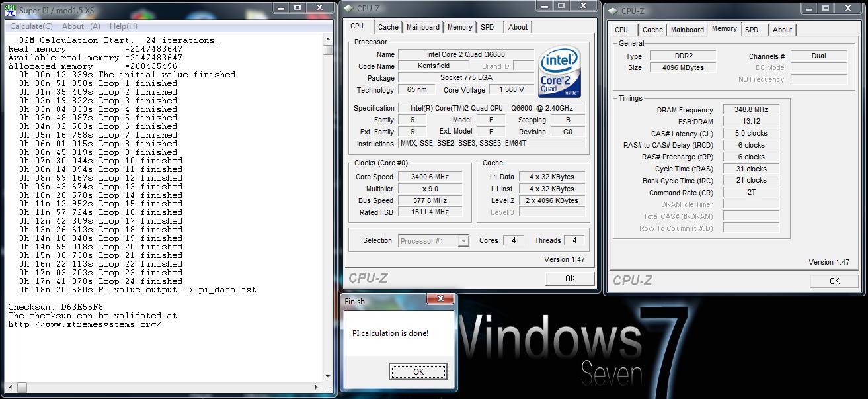Viewport: 868px width, 399px height.
Task: Switch to Cache tab in middle CPU-Z window
Action: [388, 27]
